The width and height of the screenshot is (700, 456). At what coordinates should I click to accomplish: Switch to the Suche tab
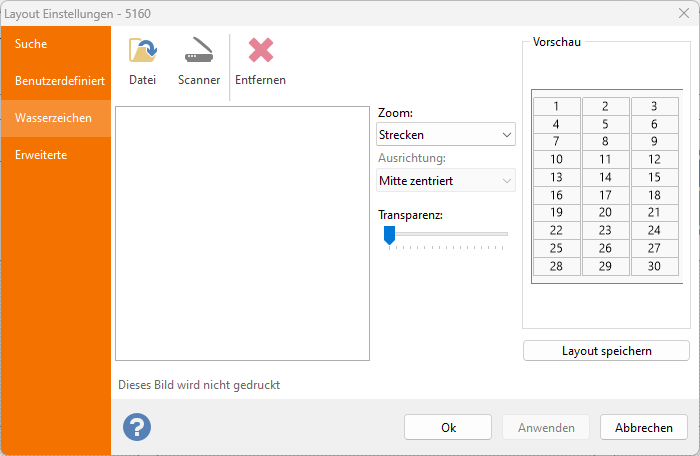[55, 44]
